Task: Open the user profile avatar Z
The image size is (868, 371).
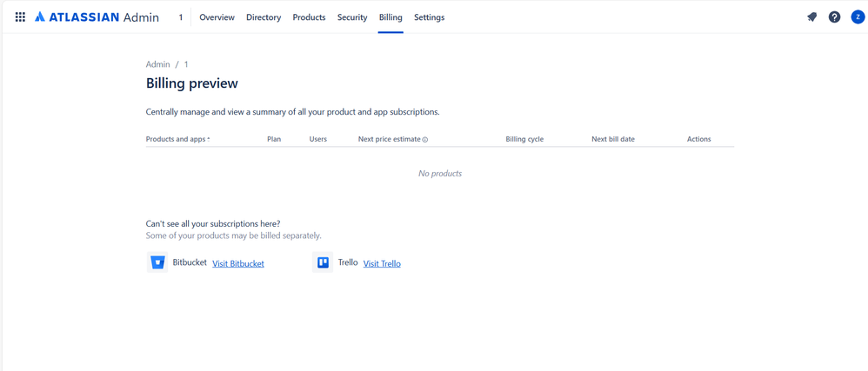Action: coord(858,17)
